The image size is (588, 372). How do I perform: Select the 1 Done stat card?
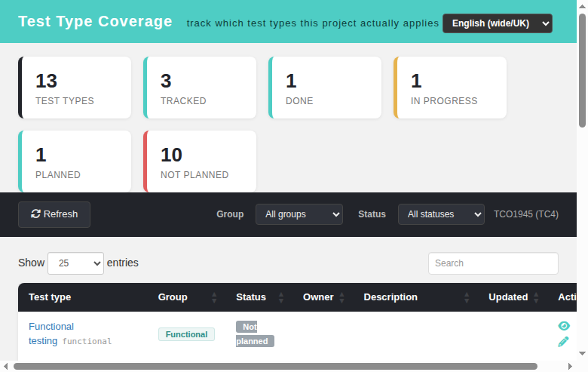click(325, 88)
